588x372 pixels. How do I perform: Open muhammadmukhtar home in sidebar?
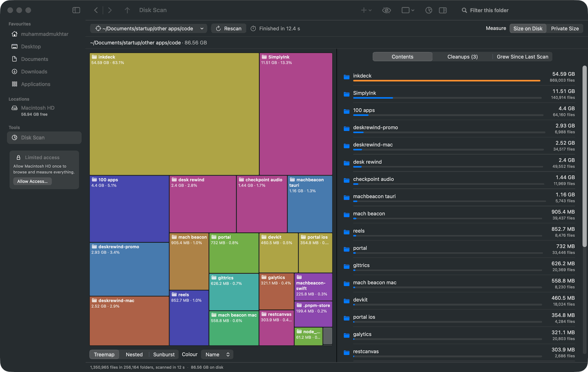[44, 34]
